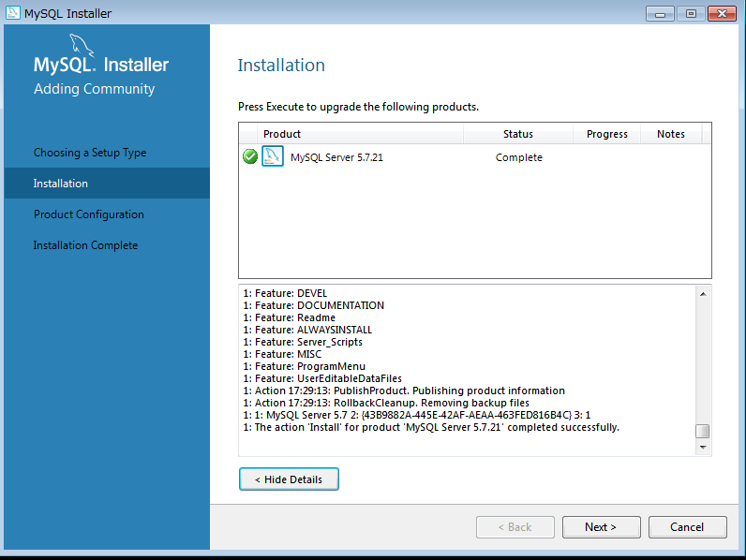Click the Status column header
Image resolution: width=746 pixels, height=560 pixels.
point(518,134)
